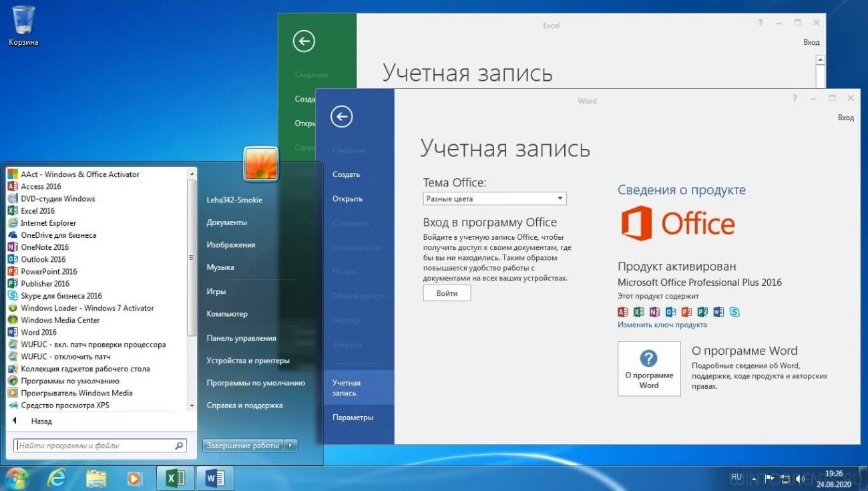Click the user account picture in the Start menu

pos(261,164)
